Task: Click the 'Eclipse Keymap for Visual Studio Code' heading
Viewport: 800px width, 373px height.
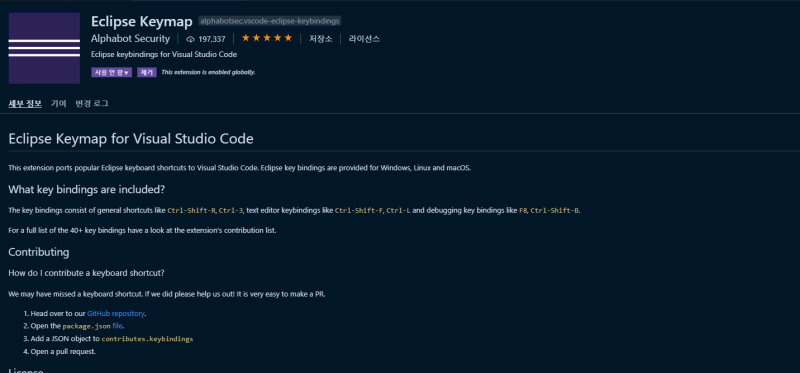Action: pos(131,139)
